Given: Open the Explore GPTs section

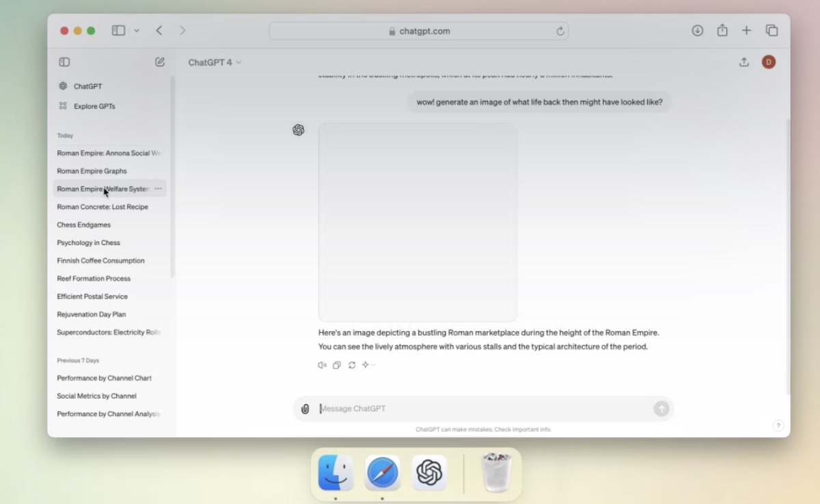Looking at the screenshot, I should (x=96, y=106).
